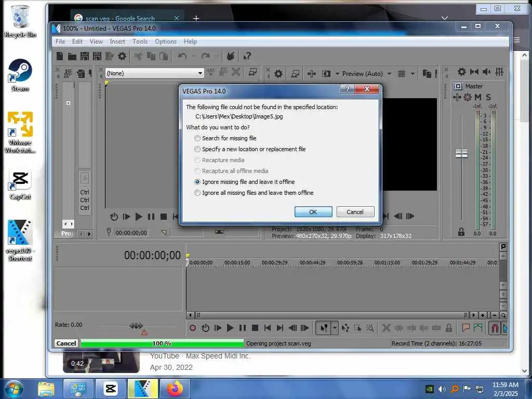
Task: Click Stop in the timeline transport bar
Action: tap(255, 328)
